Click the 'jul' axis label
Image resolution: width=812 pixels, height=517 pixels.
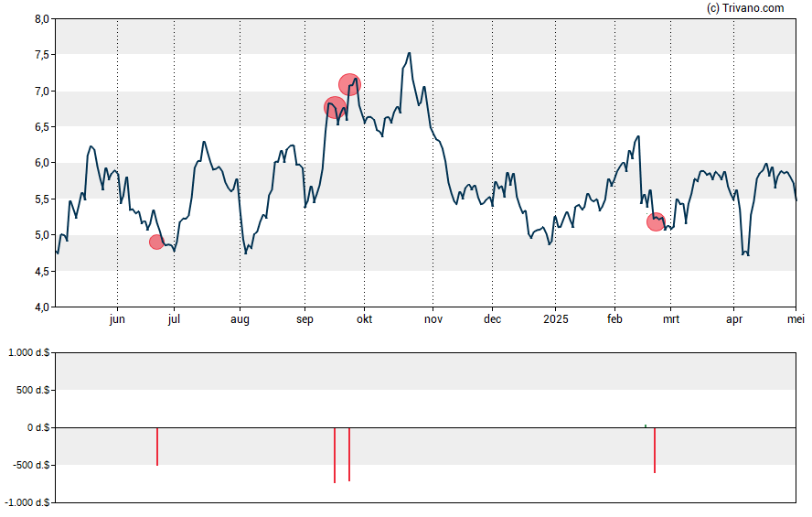174,319
